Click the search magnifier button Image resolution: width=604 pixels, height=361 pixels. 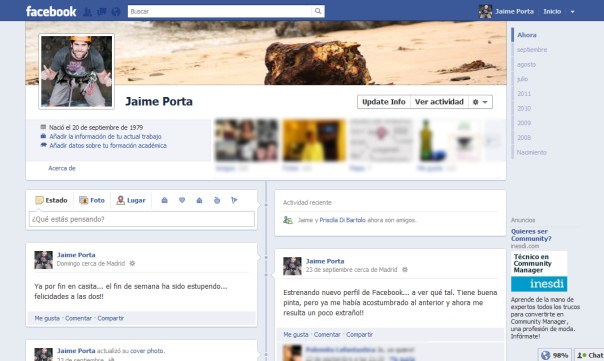click(x=318, y=11)
